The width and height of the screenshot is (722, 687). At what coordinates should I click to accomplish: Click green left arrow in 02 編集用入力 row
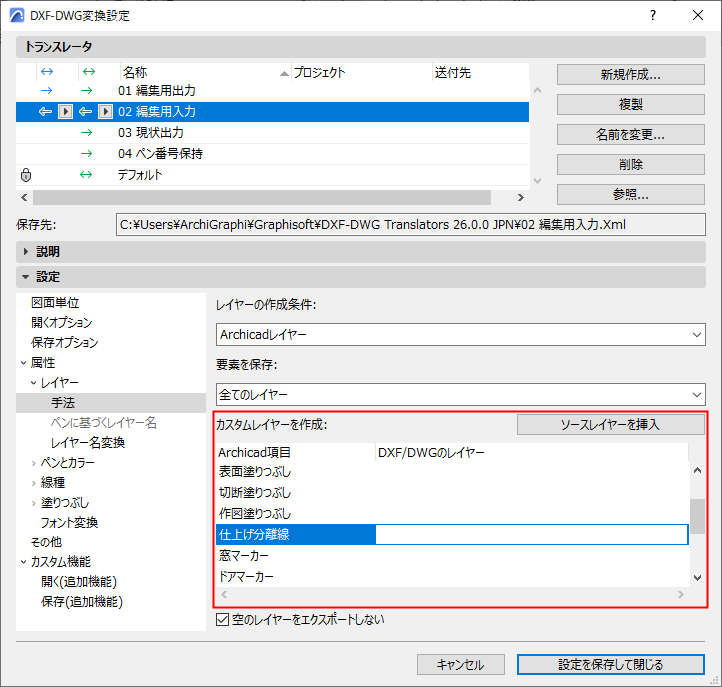pos(86,111)
